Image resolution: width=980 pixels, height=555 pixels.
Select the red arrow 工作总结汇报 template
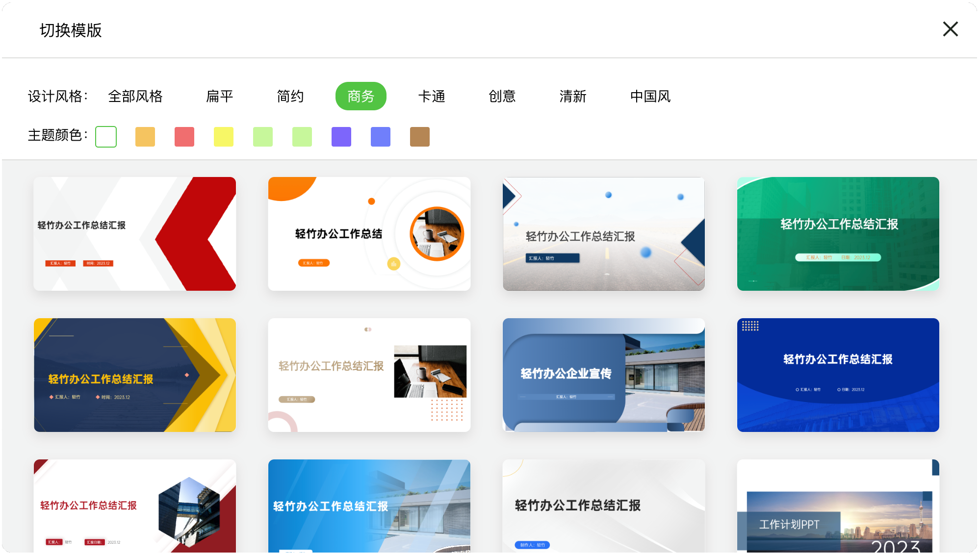[134, 234]
